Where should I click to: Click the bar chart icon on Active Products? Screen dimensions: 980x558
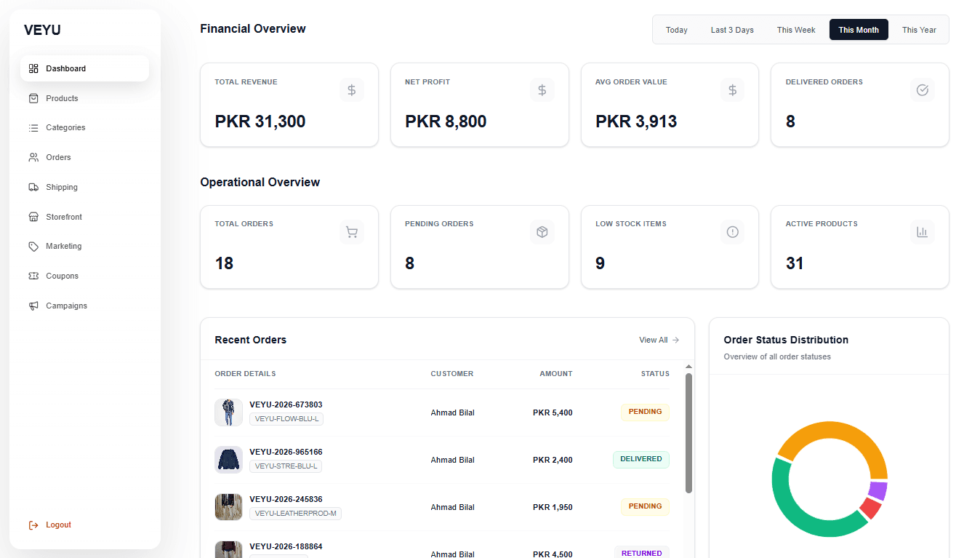click(x=923, y=232)
